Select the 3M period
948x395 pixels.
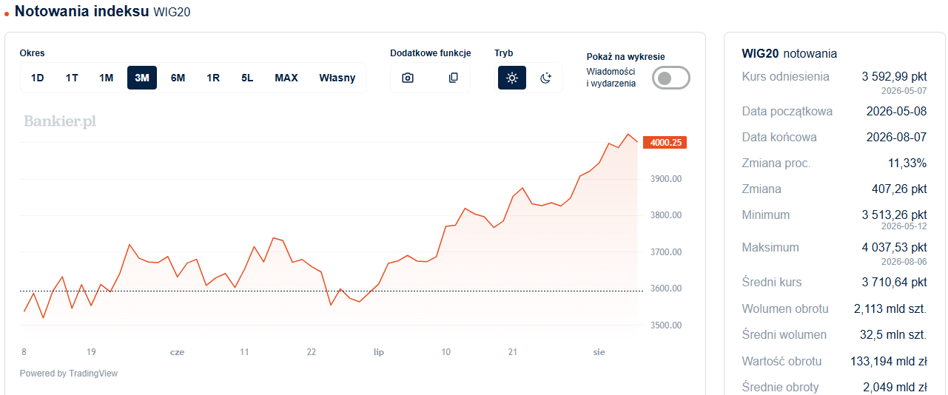(142, 78)
